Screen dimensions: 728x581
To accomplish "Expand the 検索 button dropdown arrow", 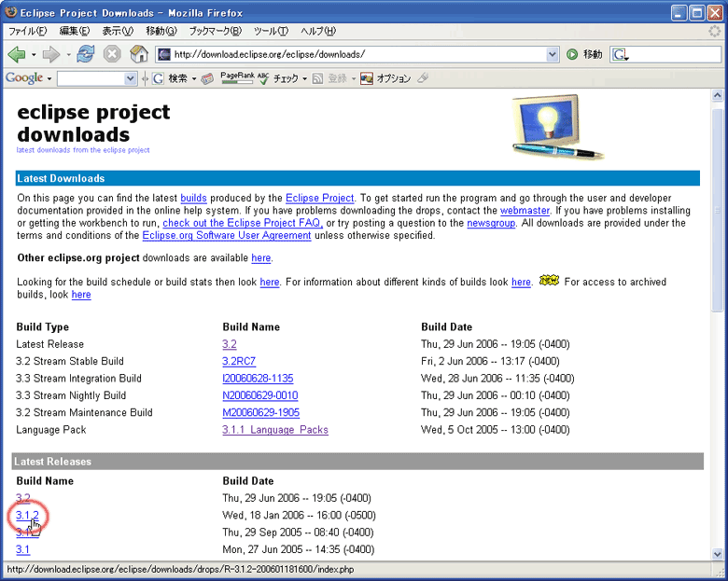I will tap(194, 79).
